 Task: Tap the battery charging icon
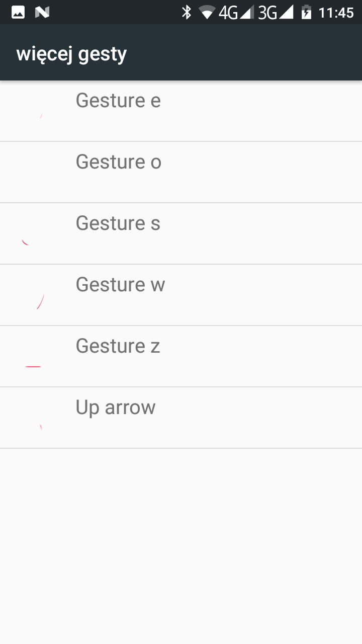coord(306,12)
